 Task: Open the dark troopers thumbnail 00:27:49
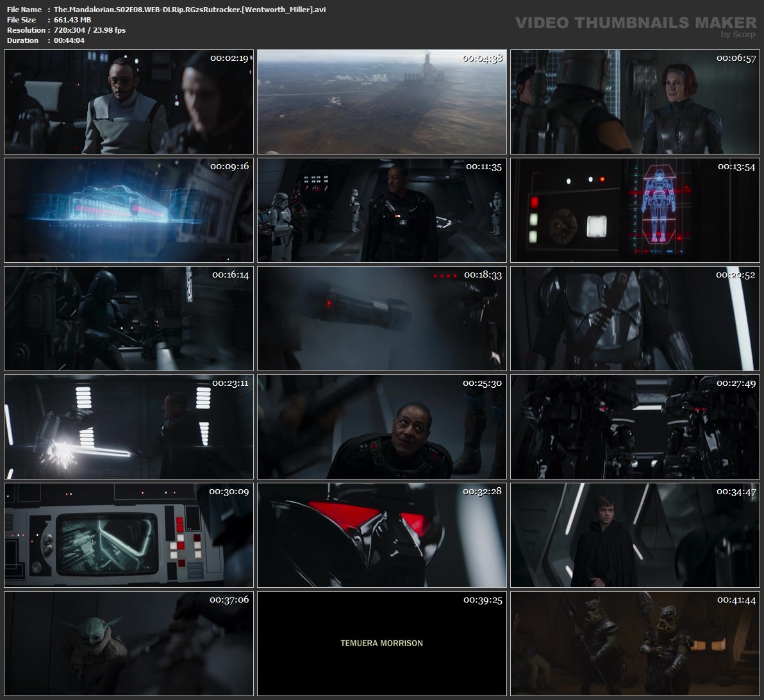(x=635, y=426)
